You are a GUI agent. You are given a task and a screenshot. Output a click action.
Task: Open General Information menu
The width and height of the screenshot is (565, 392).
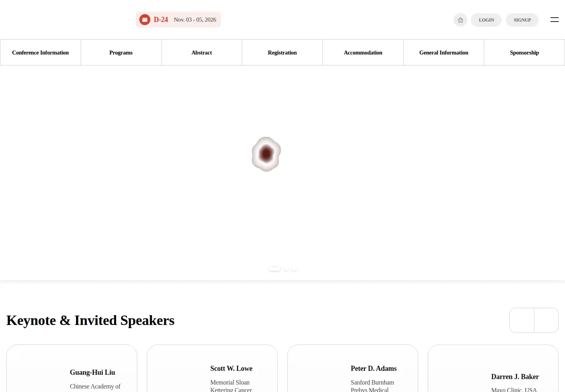(444, 53)
